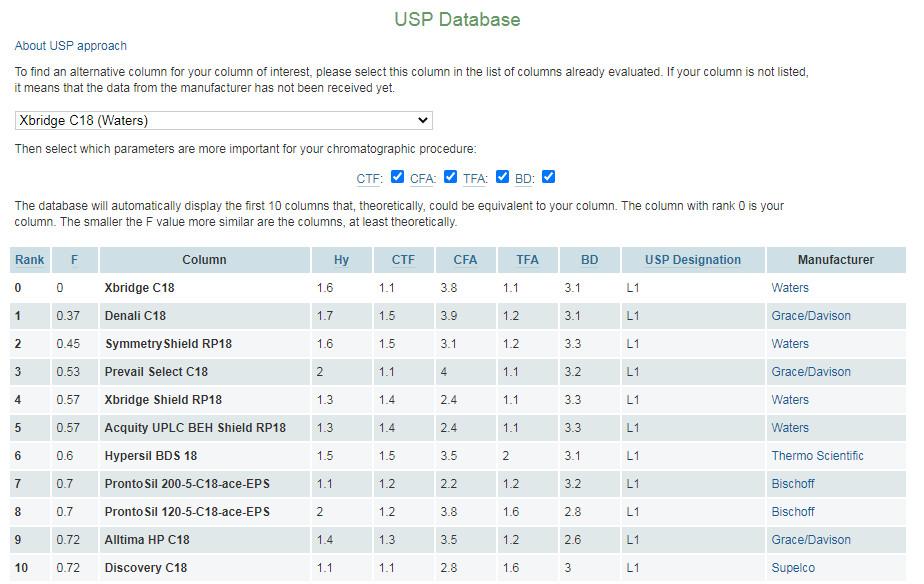Sort by CFA table column header
The width and height of the screenshot is (924, 584).
coord(465,260)
